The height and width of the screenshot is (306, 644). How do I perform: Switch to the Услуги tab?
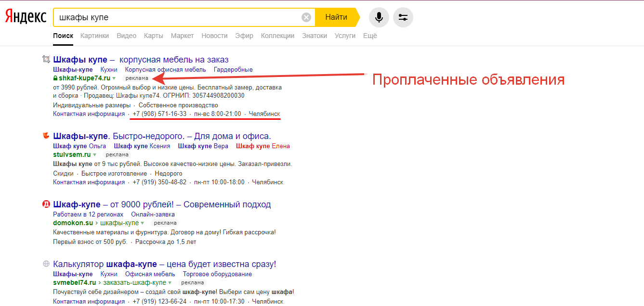click(x=345, y=36)
